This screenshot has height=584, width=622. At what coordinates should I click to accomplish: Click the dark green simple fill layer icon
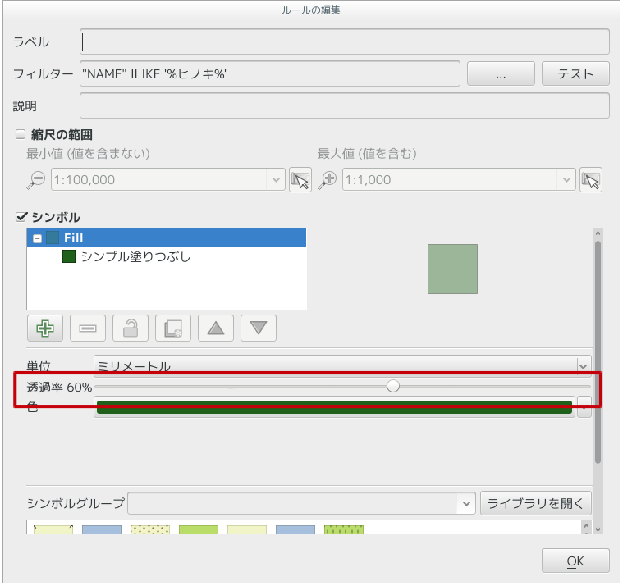click(69, 256)
